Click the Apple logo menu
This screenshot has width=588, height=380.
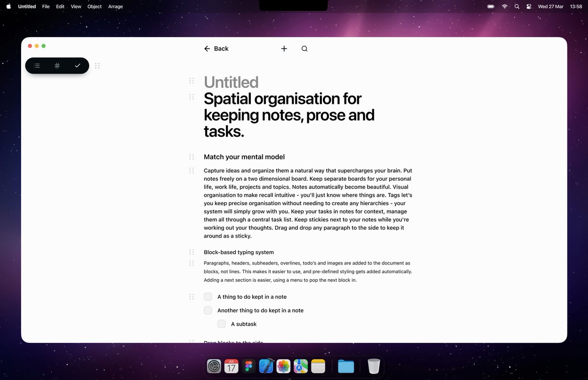pyautogui.click(x=8, y=6)
